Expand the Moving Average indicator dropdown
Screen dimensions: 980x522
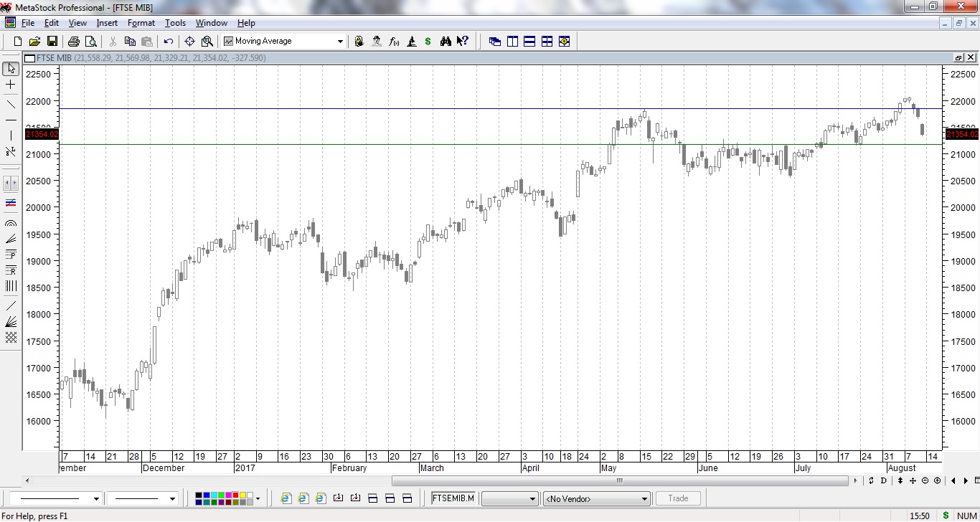340,42
